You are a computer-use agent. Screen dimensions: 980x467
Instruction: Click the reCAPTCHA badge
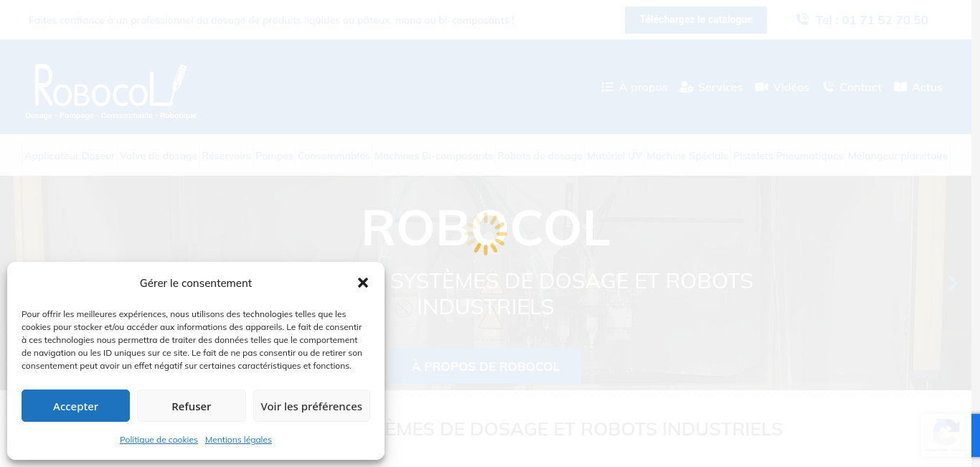tap(951, 435)
